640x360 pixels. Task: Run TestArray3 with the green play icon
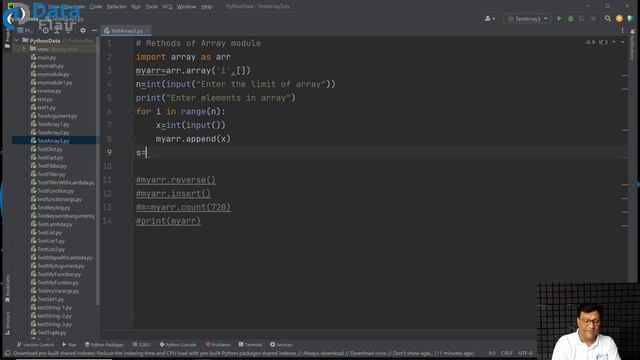pyautogui.click(x=560, y=19)
